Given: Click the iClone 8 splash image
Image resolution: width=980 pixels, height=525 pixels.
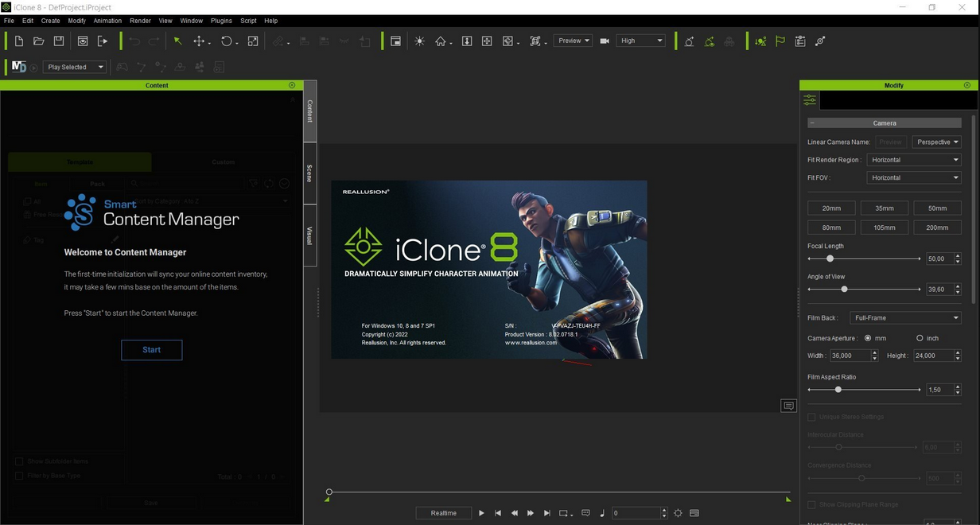Looking at the screenshot, I should point(488,270).
